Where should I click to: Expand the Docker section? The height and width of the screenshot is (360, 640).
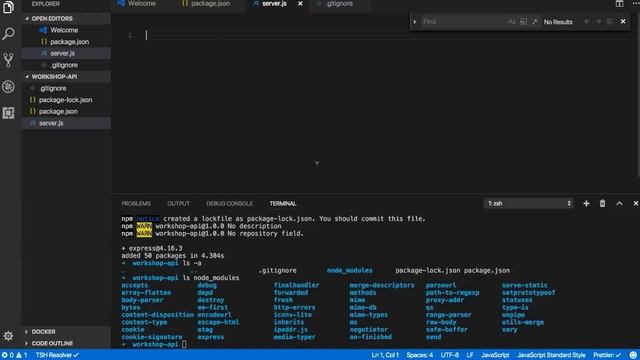(43, 331)
